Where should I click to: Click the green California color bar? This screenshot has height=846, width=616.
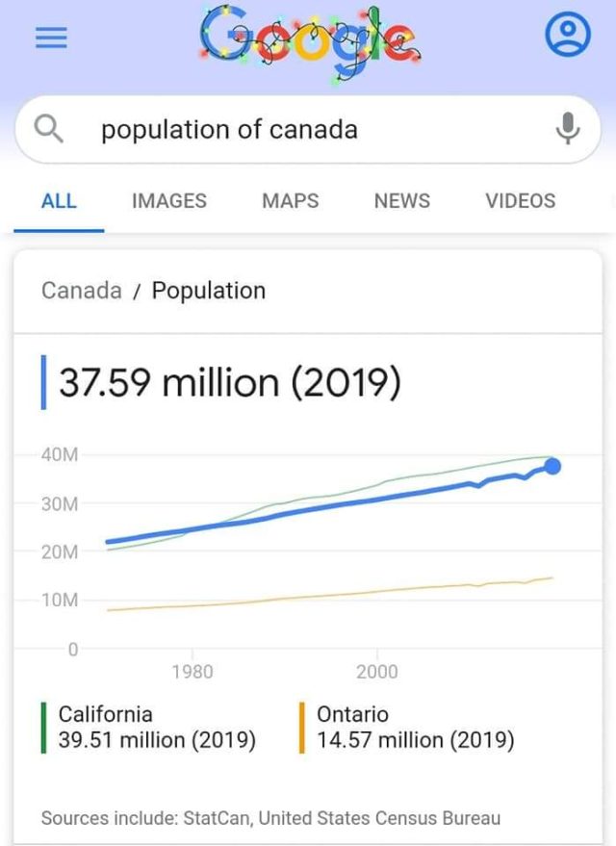tap(44, 728)
